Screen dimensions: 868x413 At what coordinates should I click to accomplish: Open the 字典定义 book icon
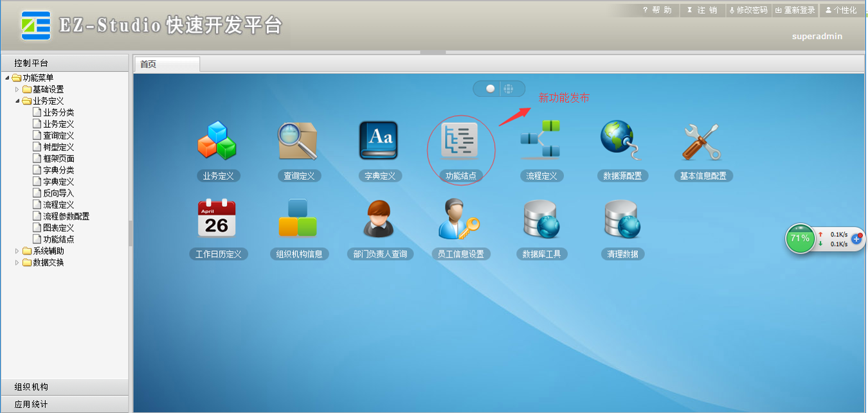(379, 141)
